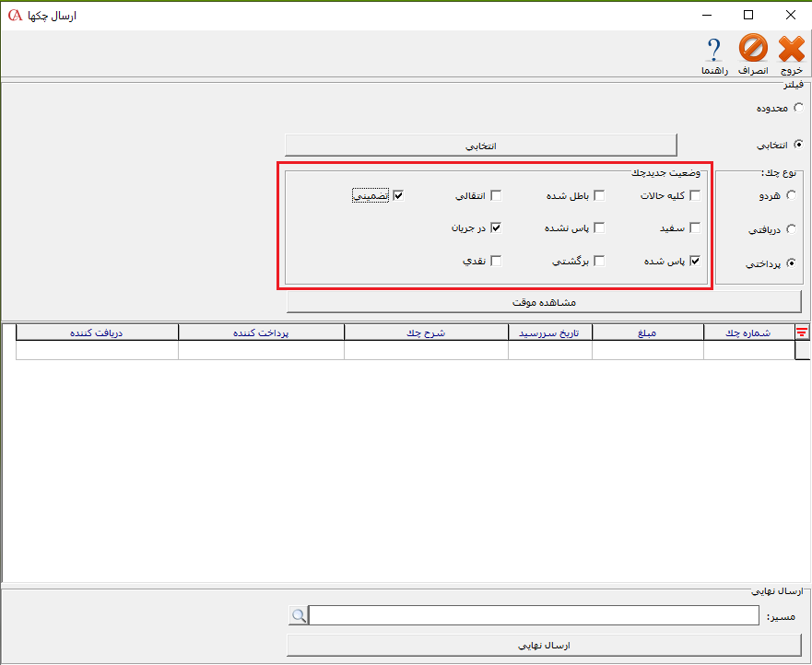Uncheck the ضمیمی checkbox

(397, 195)
